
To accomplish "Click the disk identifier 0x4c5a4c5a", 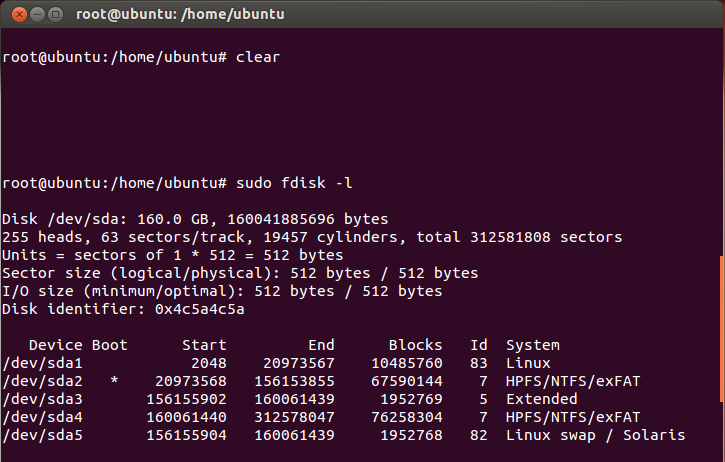I will click(x=199, y=309).
